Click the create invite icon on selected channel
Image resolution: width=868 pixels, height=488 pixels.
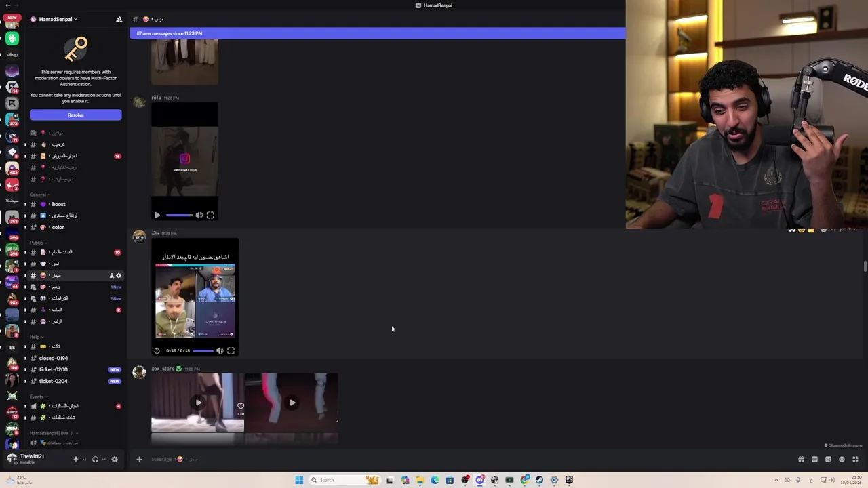pyautogui.click(x=112, y=276)
